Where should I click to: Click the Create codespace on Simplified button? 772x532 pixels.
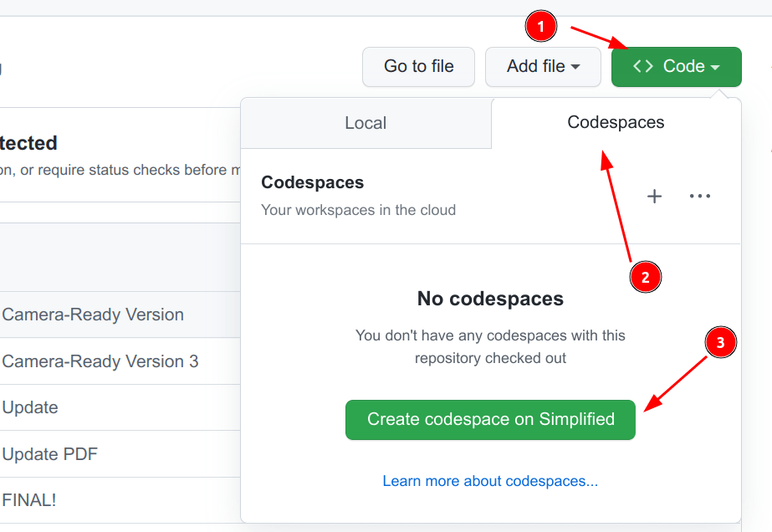[x=490, y=420]
